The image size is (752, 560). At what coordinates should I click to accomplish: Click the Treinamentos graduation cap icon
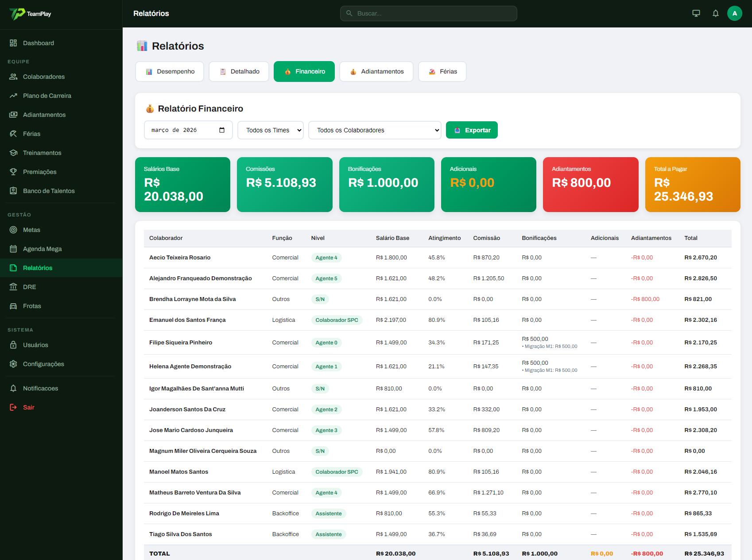point(13,153)
